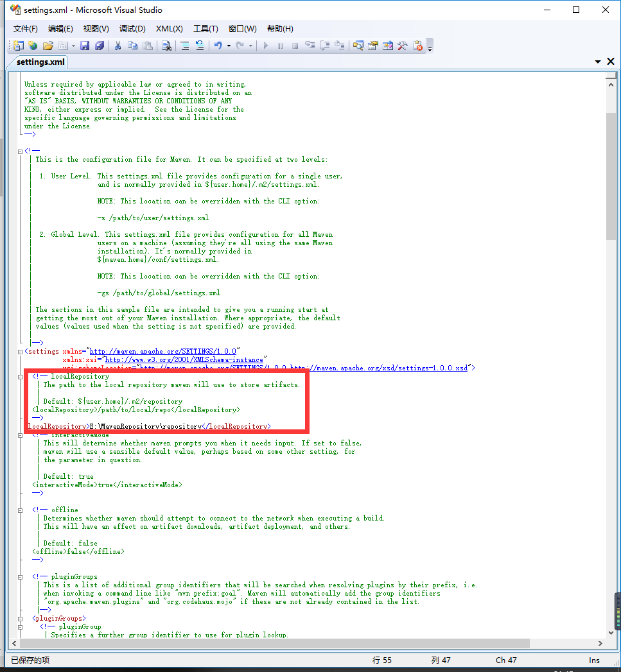Click the Add New Item icon
Viewport: 621px width, 672px height.
pos(63,46)
